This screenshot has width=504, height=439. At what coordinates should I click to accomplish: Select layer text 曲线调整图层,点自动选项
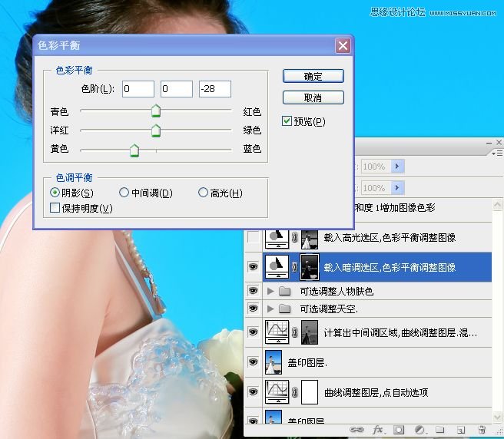(x=376, y=392)
